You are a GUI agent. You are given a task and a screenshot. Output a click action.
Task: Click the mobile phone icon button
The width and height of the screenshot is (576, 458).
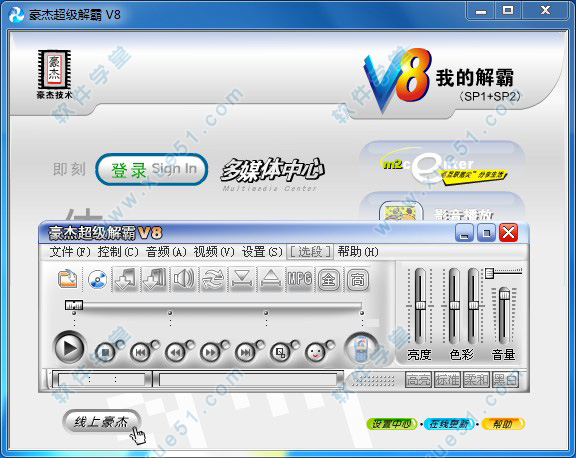(361, 348)
